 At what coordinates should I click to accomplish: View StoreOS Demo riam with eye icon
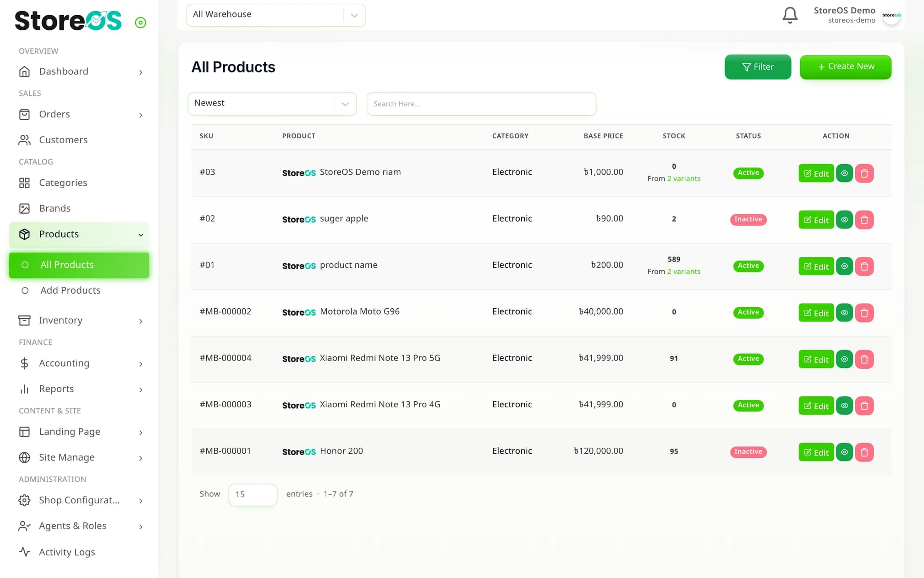point(844,173)
